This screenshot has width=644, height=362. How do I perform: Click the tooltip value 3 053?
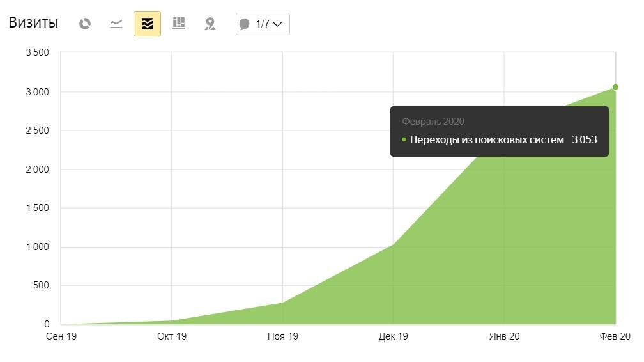click(x=585, y=140)
